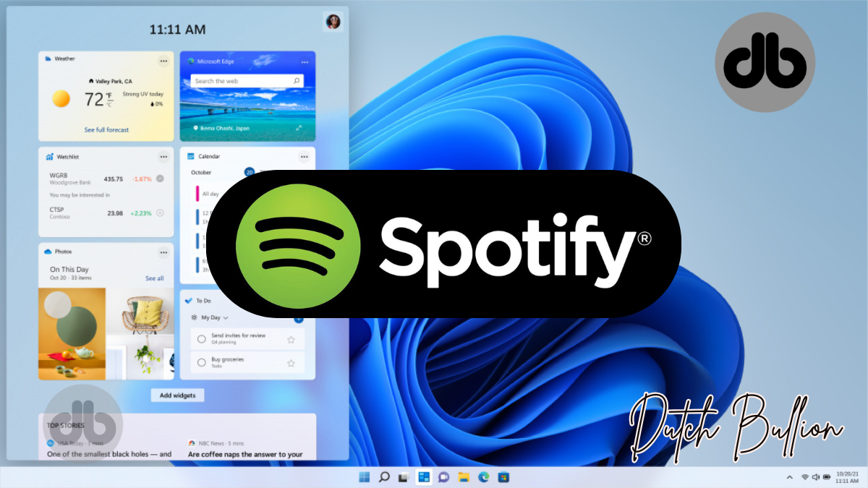Click the Add widgets button
The height and width of the screenshot is (488, 868).
click(177, 395)
